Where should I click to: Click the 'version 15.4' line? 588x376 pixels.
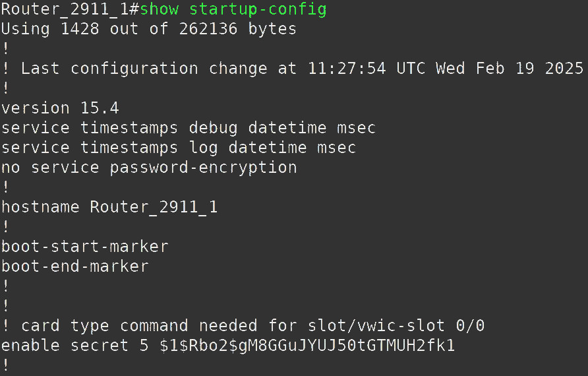click(60, 108)
